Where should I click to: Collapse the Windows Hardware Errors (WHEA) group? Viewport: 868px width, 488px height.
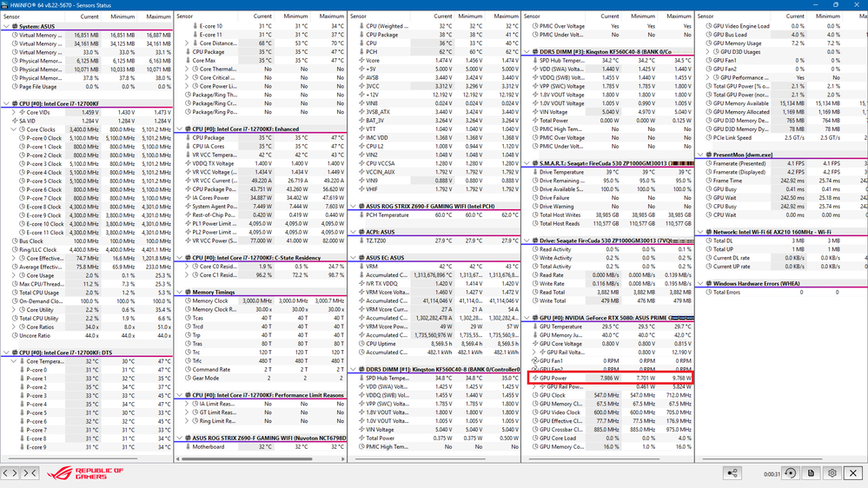pyautogui.click(x=701, y=283)
